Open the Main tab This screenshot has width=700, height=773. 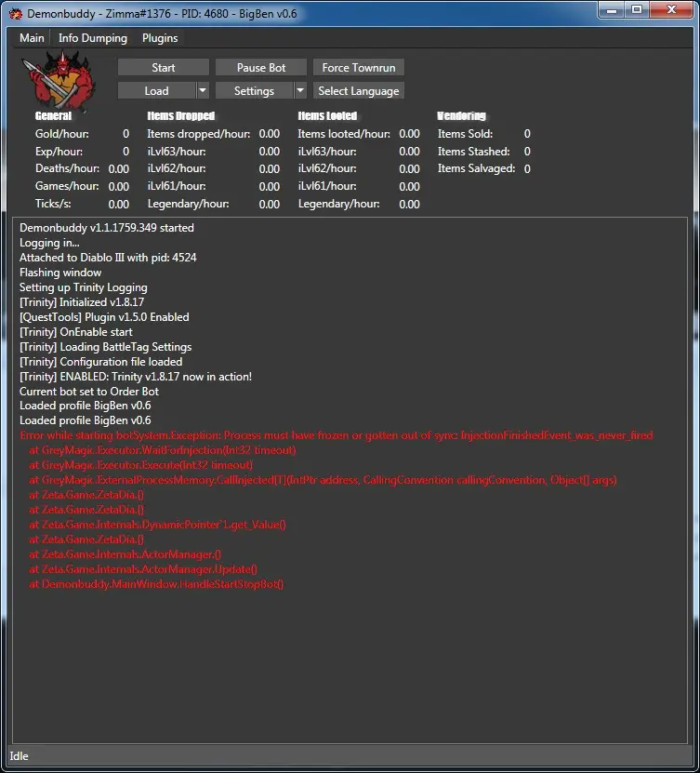tap(32, 38)
